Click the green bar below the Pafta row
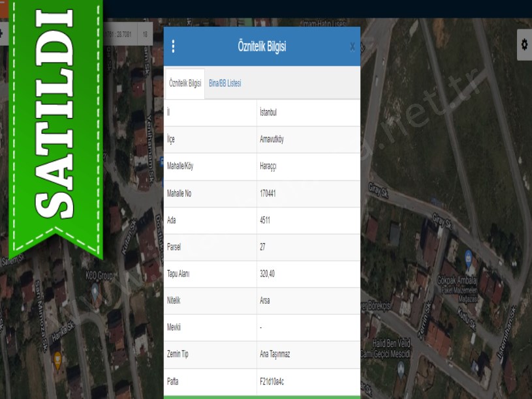Image resolution: width=532 pixels, height=399 pixels. (x=262, y=396)
